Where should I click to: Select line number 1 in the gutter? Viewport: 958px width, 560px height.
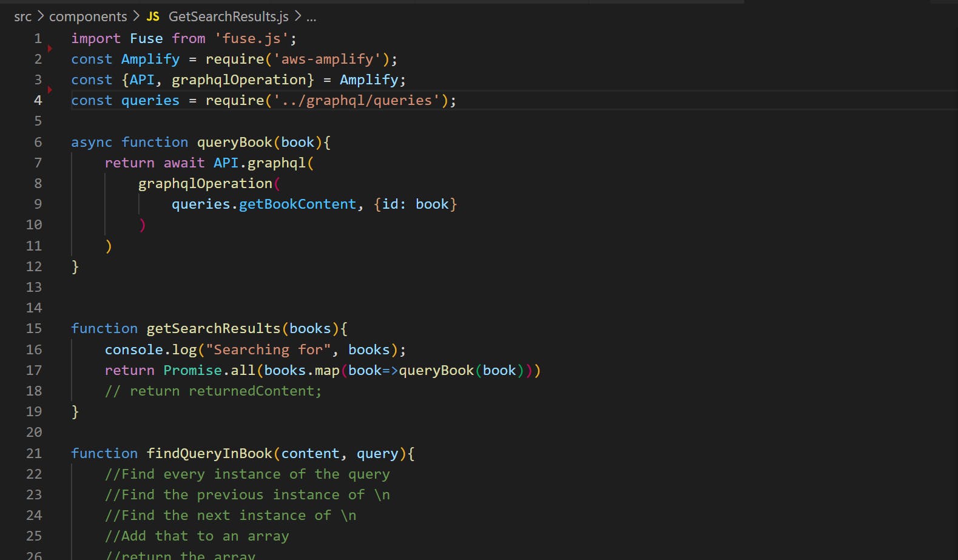[38, 38]
